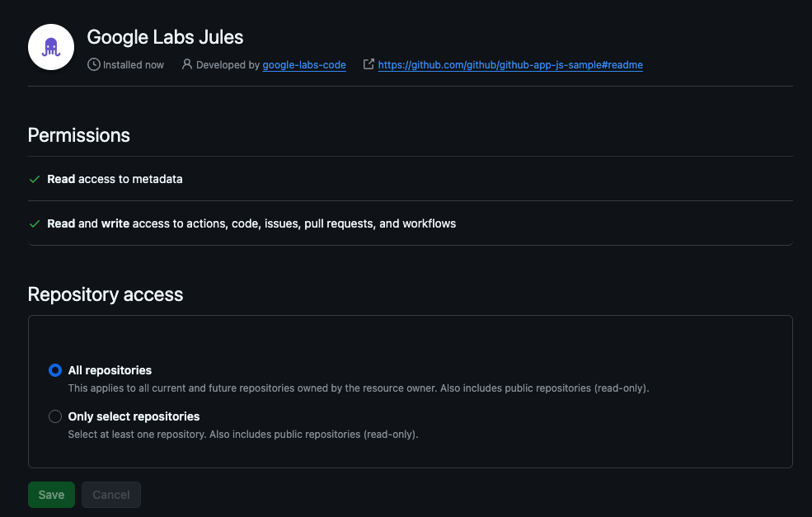Screen dimensions: 812x517
Task: Open the github-app-js-sample readme link
Action: tap(510, 65)
